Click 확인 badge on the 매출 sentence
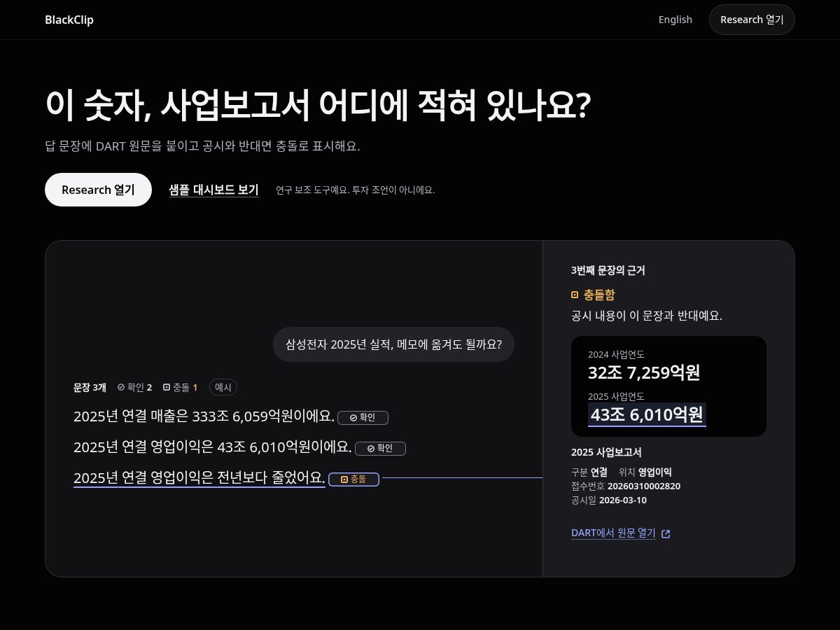840x630 pixels. (363, 417)
